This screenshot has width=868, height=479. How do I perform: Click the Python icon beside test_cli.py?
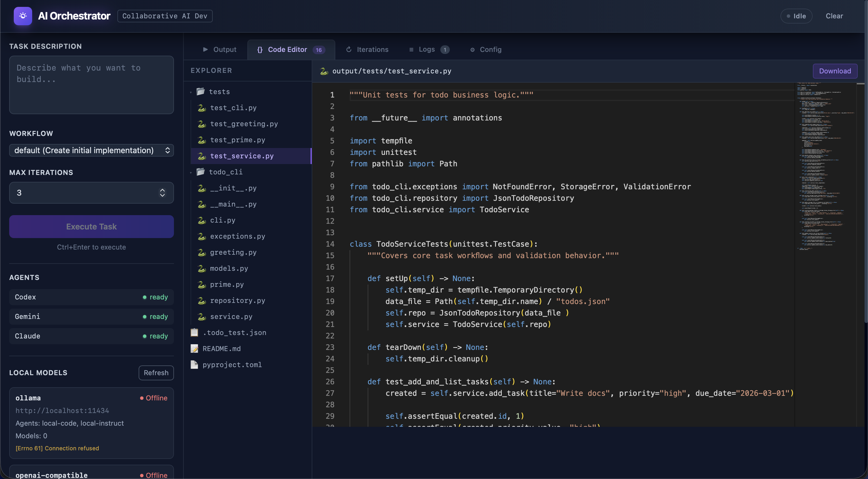(x=201, y=108)
